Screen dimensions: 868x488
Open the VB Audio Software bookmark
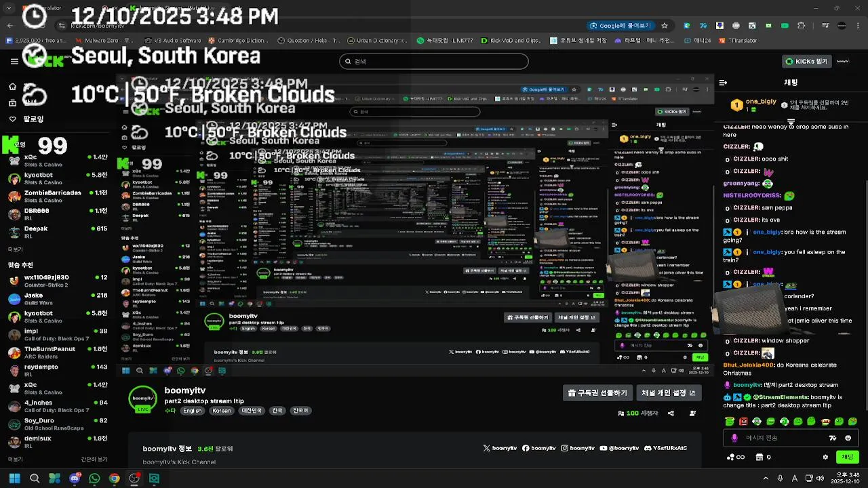(172, 41)
